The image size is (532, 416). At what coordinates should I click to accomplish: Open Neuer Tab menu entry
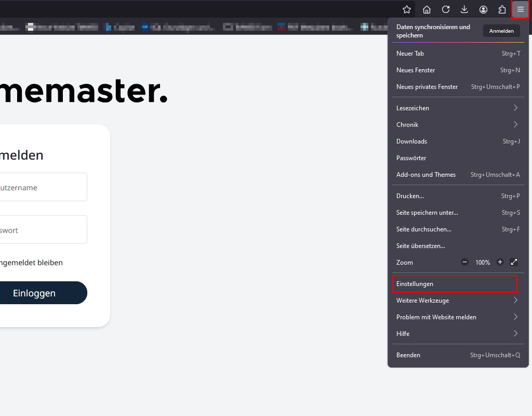pyautogui.click(x=457, y=53)
